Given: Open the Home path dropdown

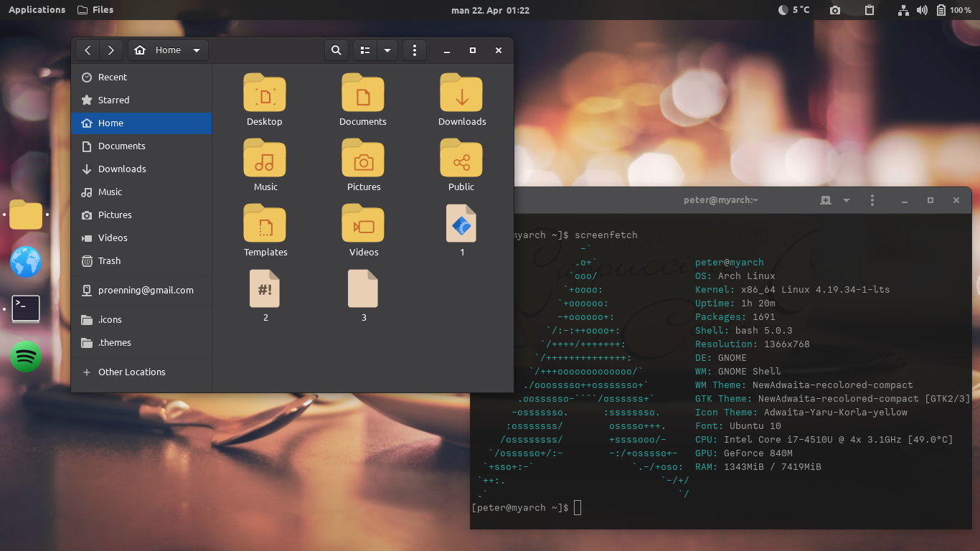Looking at the screenshot, I should [169, 50].
